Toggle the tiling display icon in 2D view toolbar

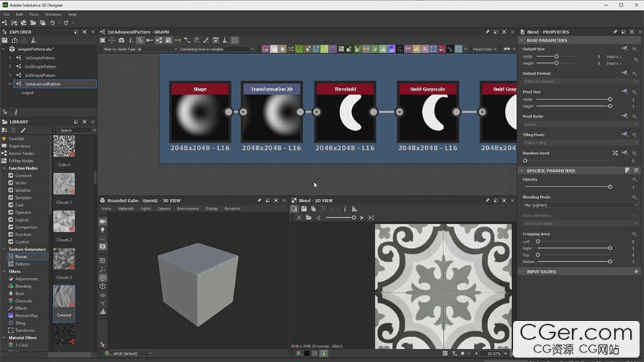(x=294, y=209)
